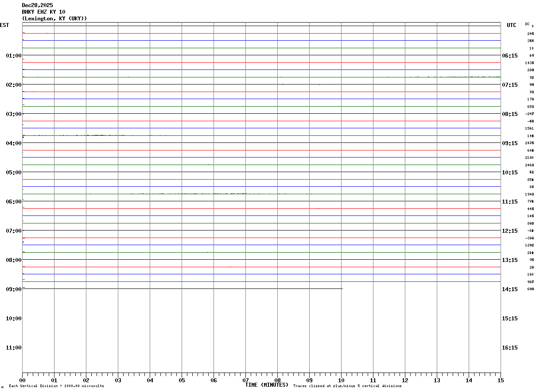The image size is (536, 392).
Task: Click the TIME (MINUTES) axis title
Action: click(x=267, y=385)
